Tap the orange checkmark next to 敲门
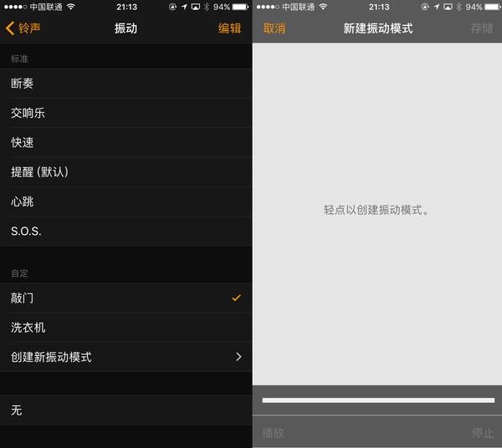 (236, 298)
